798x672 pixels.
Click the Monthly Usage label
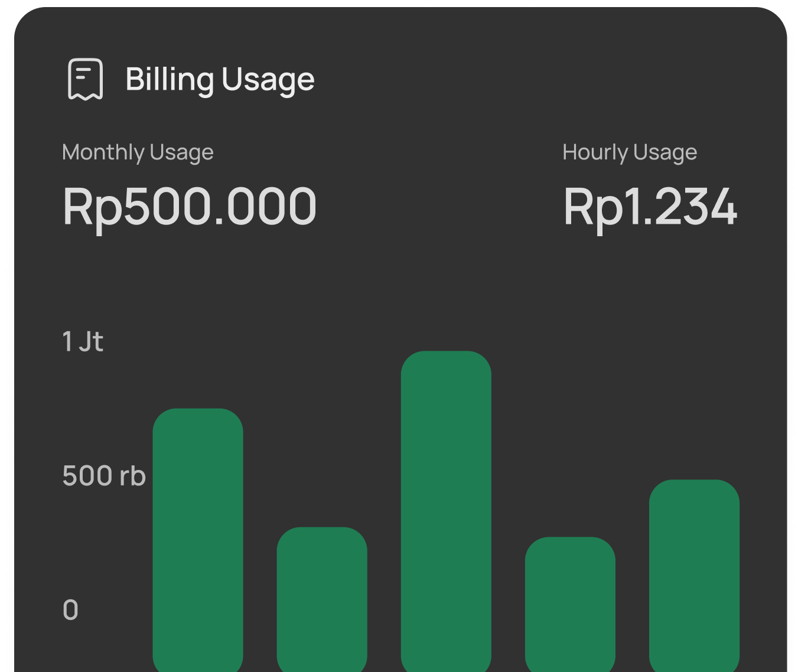(138, 152)
